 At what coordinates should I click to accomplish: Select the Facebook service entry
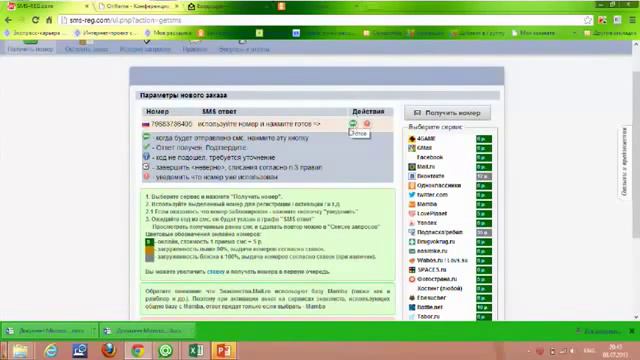pos(429,157)
